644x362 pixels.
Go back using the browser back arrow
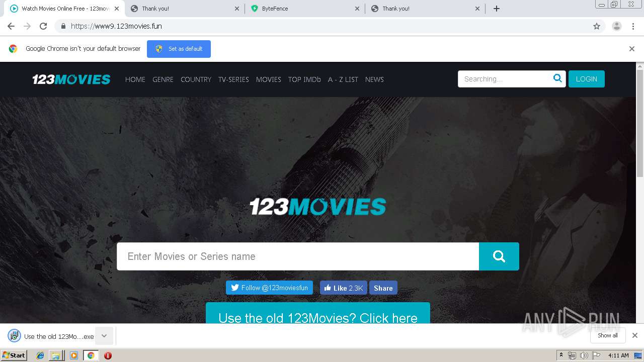coord(11,26)
